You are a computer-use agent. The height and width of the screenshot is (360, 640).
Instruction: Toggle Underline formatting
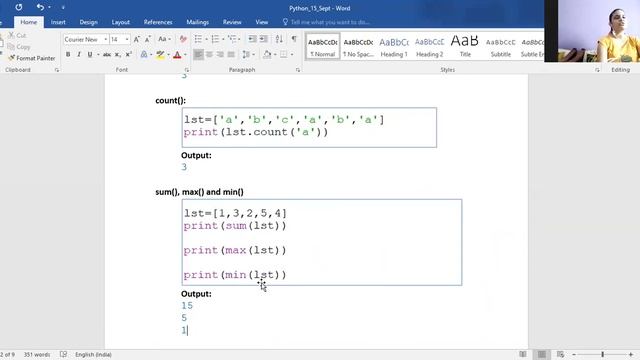coord(90,54)
